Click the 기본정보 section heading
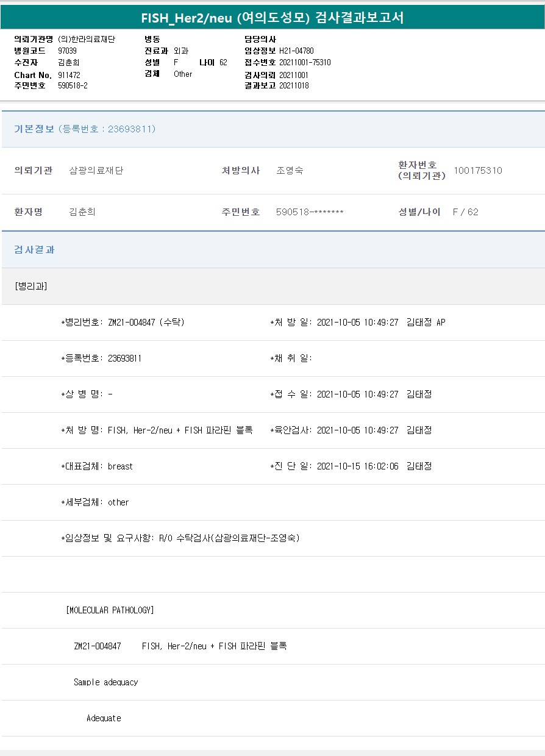The image size is (545, 756). (34, 129)
